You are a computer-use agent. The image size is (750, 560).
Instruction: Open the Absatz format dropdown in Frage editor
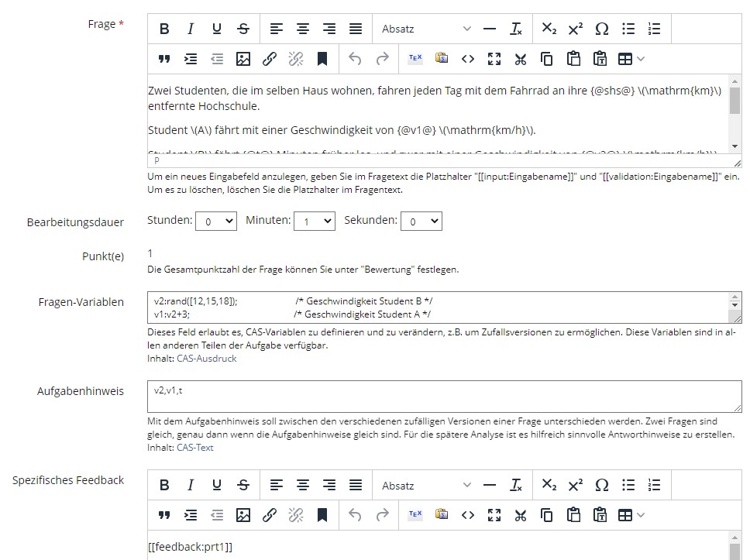425,29
